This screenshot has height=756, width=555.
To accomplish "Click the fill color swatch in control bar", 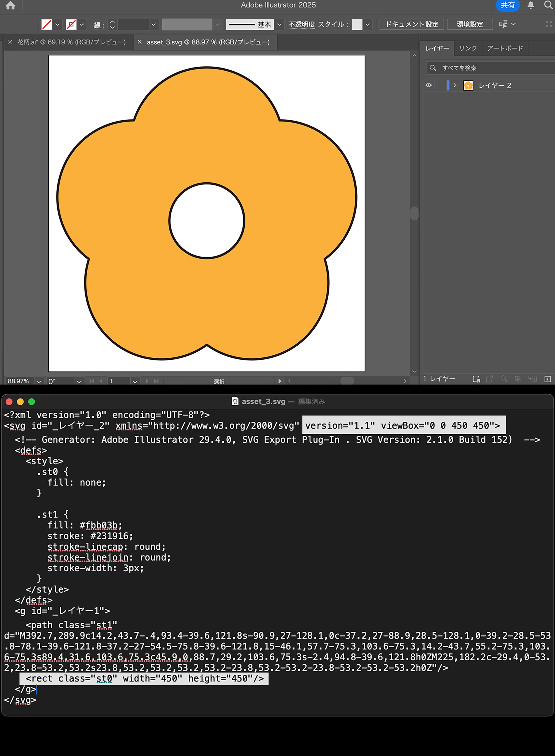I will (46, 24).
